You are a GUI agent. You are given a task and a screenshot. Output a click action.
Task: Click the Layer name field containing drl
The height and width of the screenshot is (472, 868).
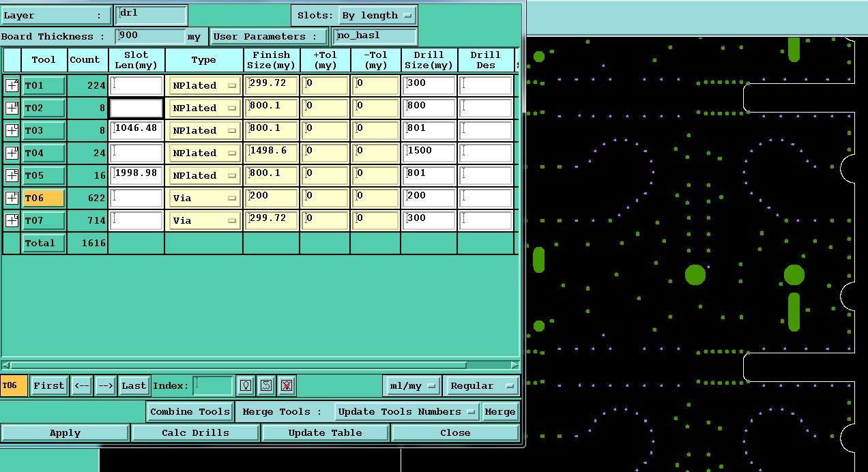151,15
